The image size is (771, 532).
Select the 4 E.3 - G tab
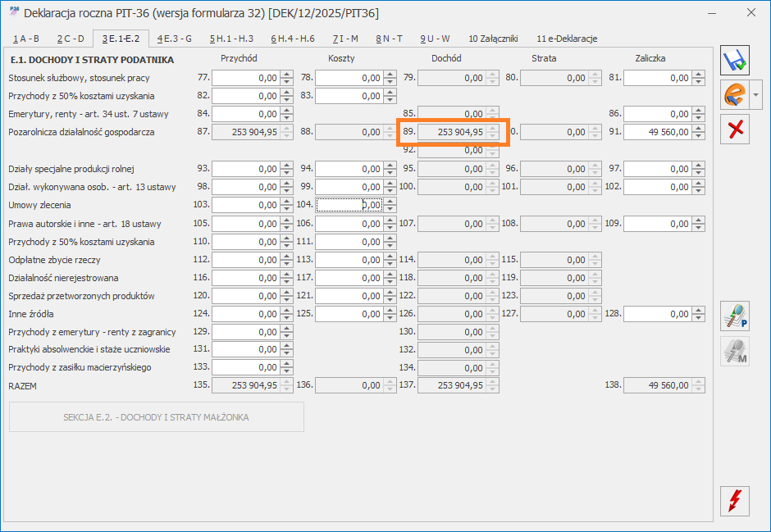click(174, 39)
